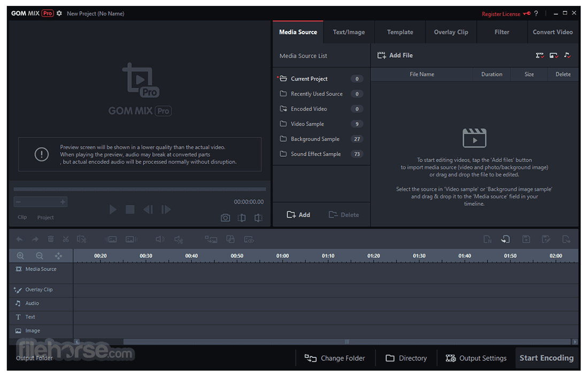The width and height of the screenshot is (588, 377).
Task: Play the preview video
Action: (112, 209)
